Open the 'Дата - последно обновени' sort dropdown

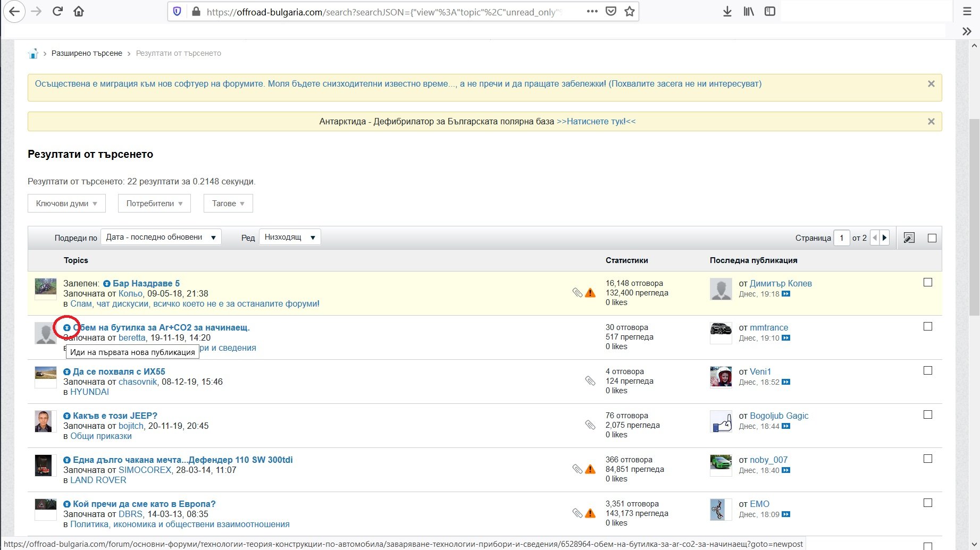coord(161,237)
